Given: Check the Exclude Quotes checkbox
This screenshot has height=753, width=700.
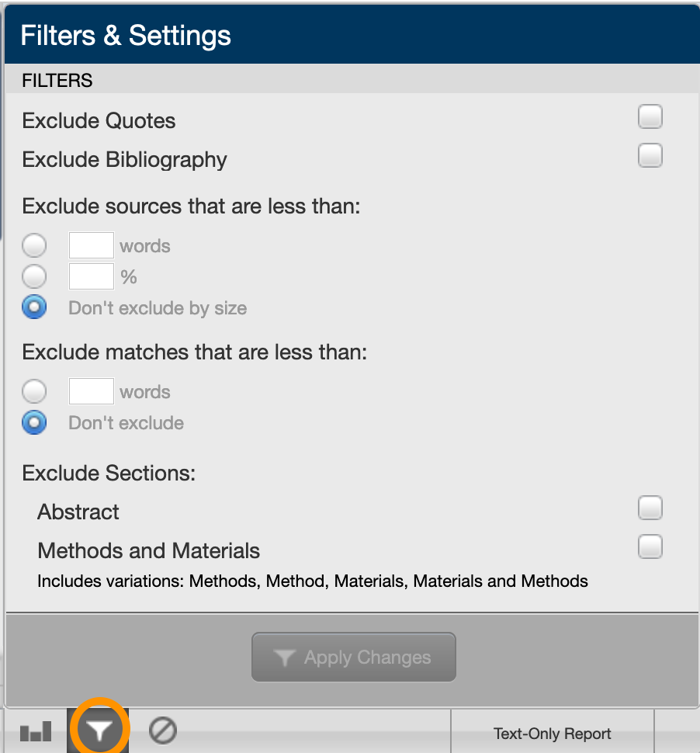Looking at the screenshot, I should click(x=650, y=117).
